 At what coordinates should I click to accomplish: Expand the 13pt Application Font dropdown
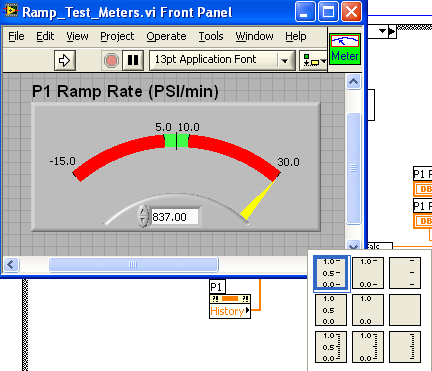point(284,61)
